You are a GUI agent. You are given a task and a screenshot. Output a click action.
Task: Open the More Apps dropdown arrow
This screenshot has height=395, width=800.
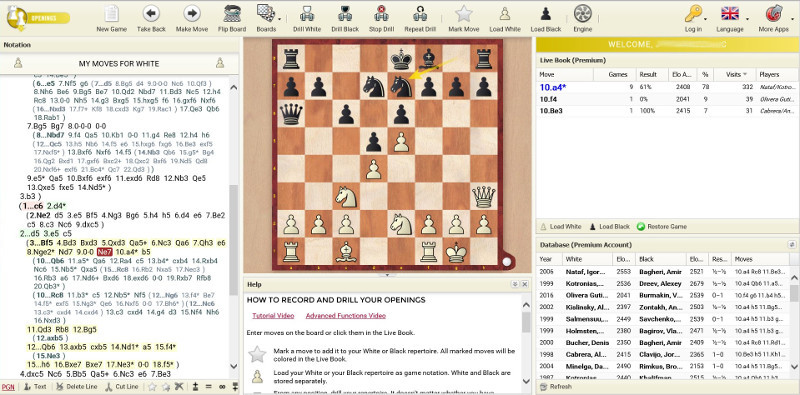[x=792, y=19]
